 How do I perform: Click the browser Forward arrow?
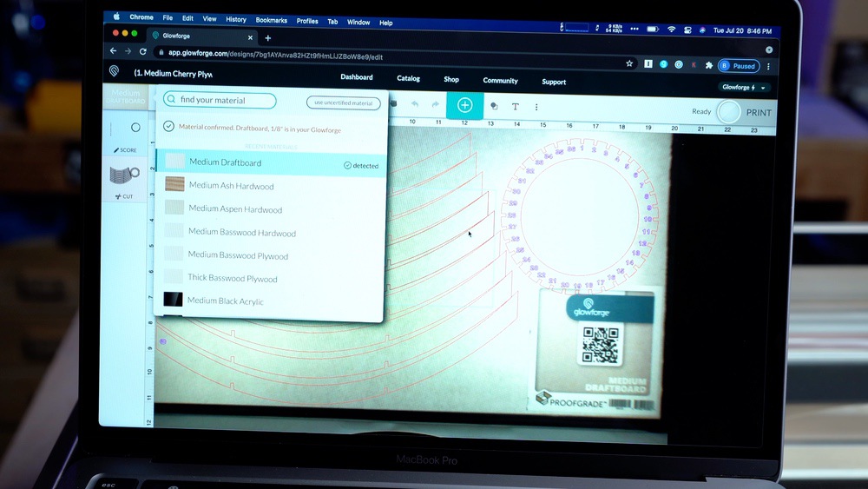(x=128, y=51)
